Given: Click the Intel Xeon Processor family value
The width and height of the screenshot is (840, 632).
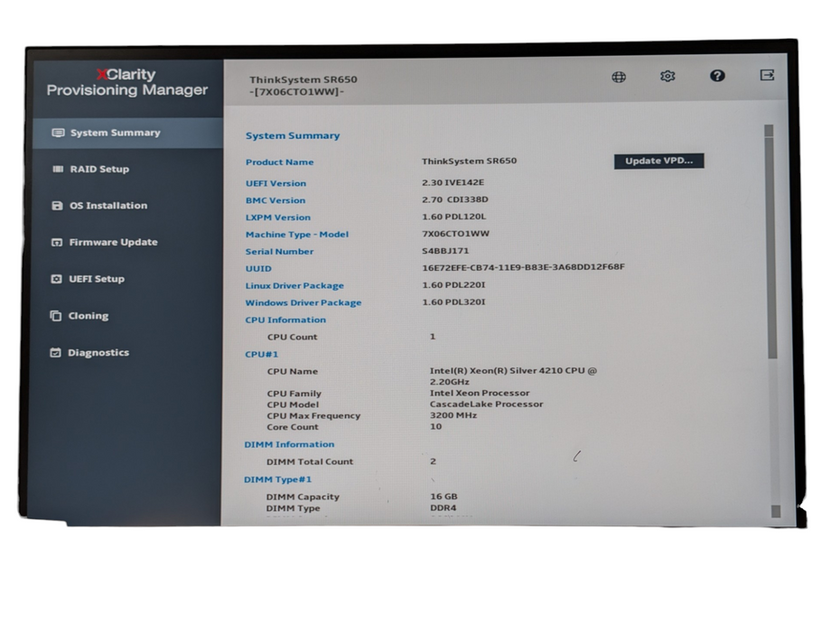Looking at the screenshot, I should (x=480, y=393).
